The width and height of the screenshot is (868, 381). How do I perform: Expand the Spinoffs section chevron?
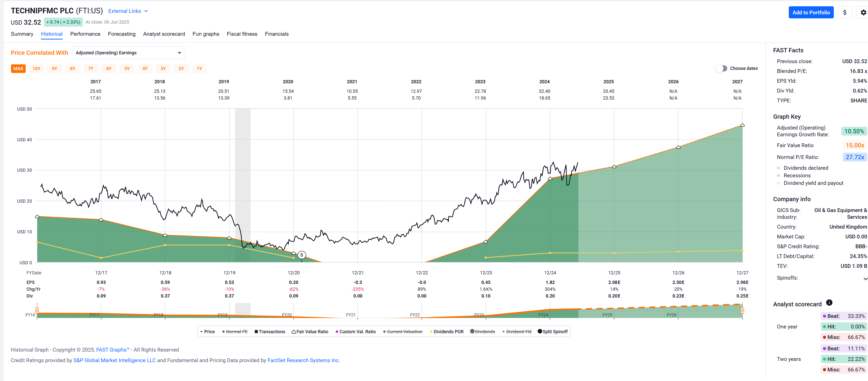865,279
